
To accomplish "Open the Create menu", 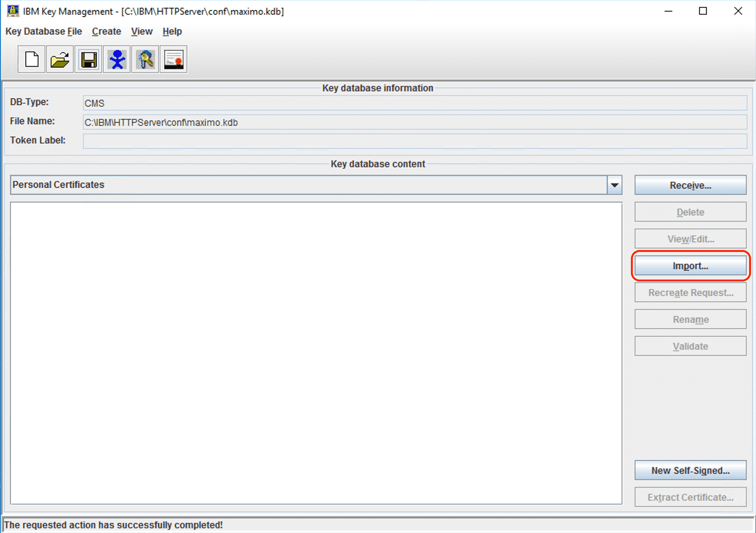I will coord(106,31).
